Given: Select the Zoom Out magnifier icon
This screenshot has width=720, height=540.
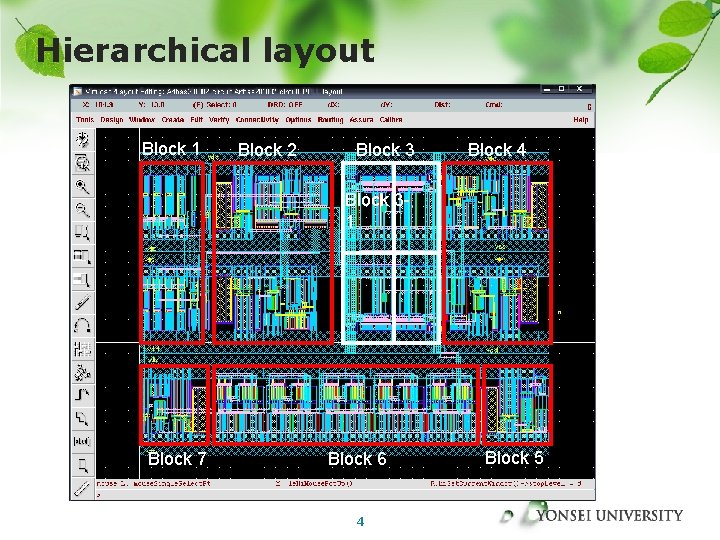Looking at the screenshot, I should 83,210.
